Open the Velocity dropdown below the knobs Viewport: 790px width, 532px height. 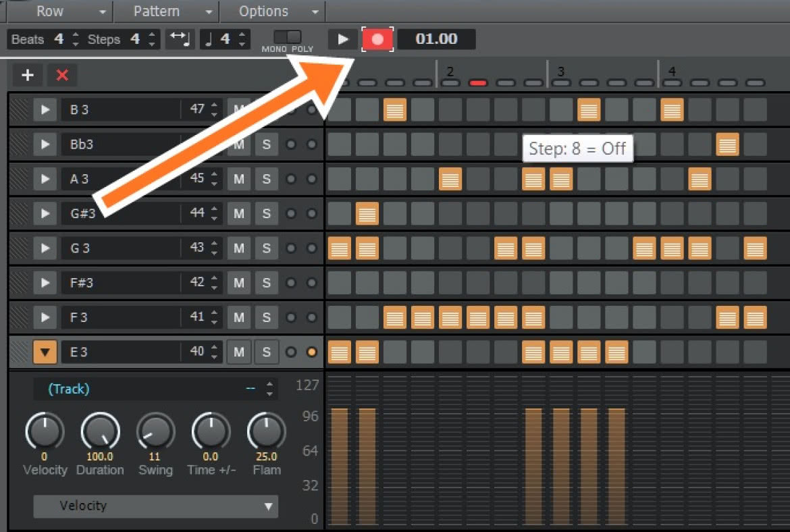coord(156,506)
